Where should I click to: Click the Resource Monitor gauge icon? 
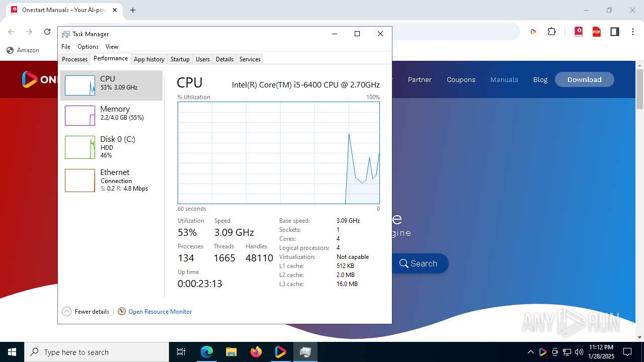pyautogui.click(x=122, y=312)
